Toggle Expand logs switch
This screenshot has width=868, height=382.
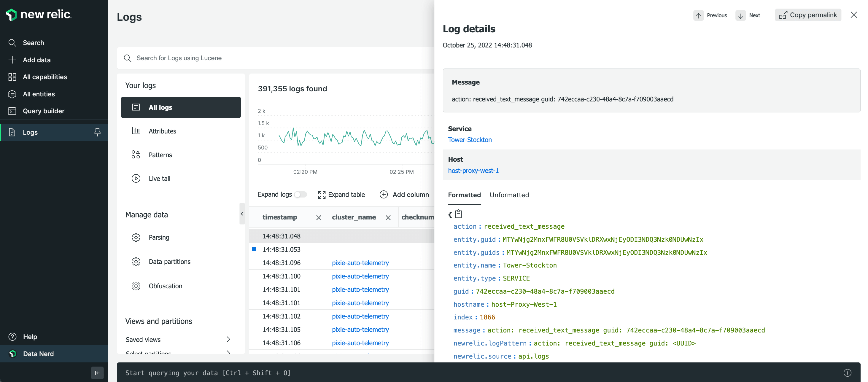click(301, 195)
